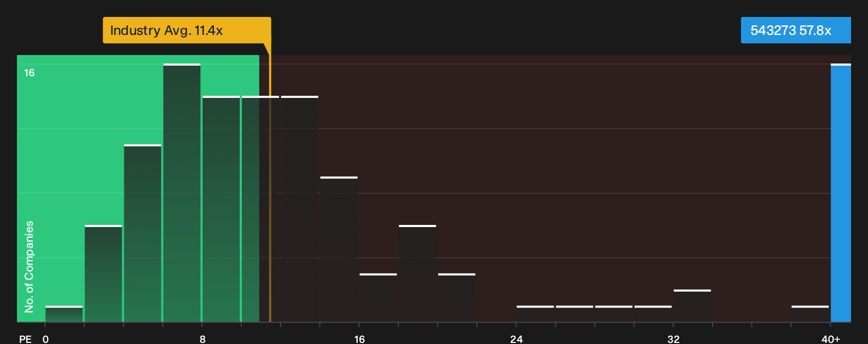Select the blue 40+ PE bar
This screenshot has height=344, width=868.
[x=841, y=193]
